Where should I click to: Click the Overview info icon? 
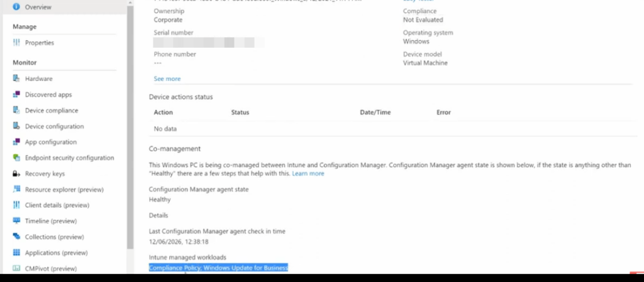pyautogui.click(x=16, y=7)
